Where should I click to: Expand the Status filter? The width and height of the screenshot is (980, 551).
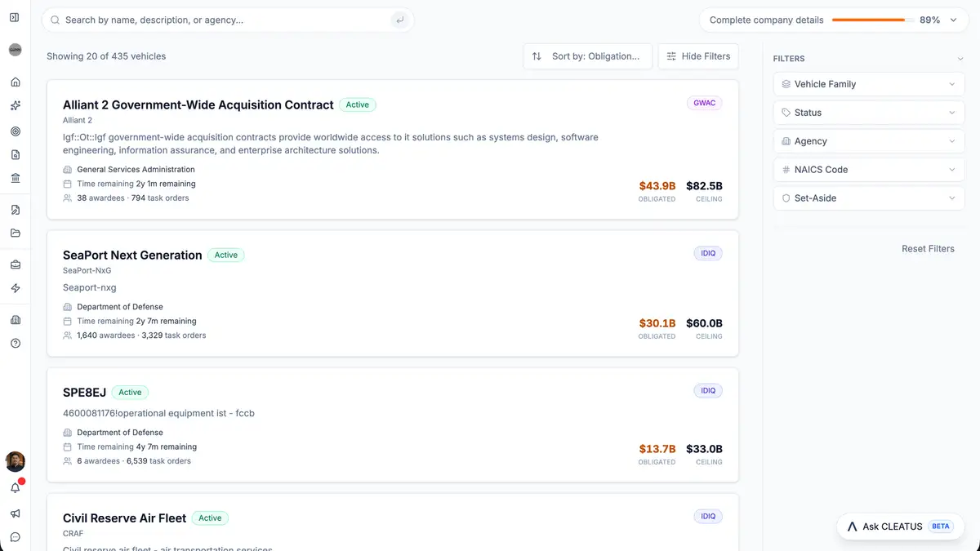click(868, 113)
